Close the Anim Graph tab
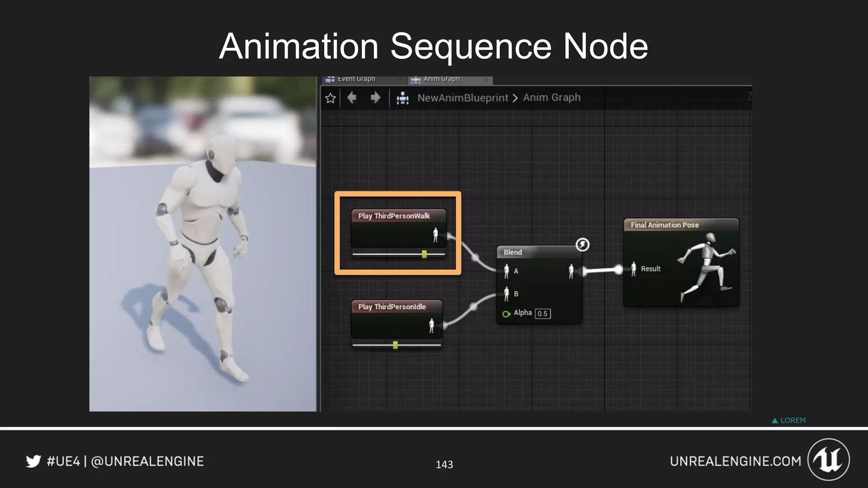The image size is (868, 488). coord(486,79)
